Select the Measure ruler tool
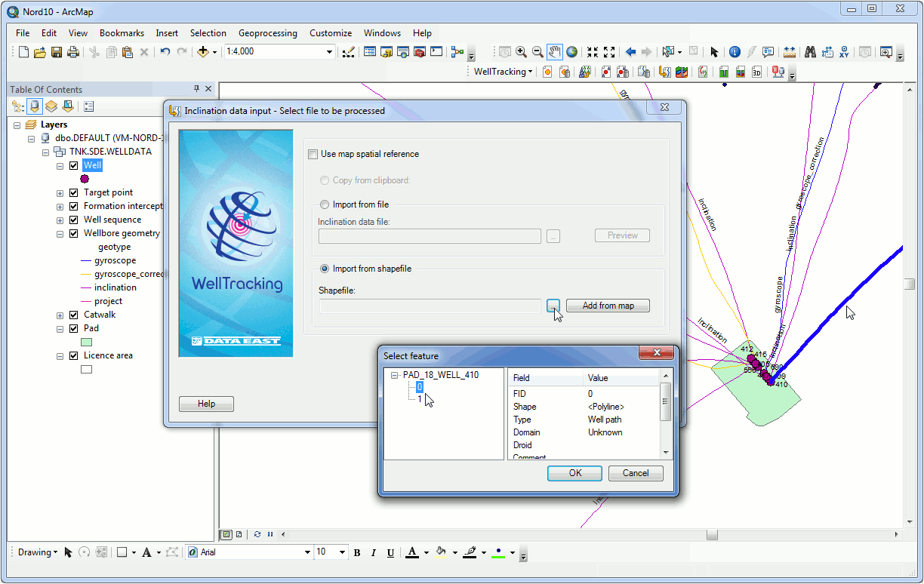This screenshot has height=584, width=924. (790, 52)
